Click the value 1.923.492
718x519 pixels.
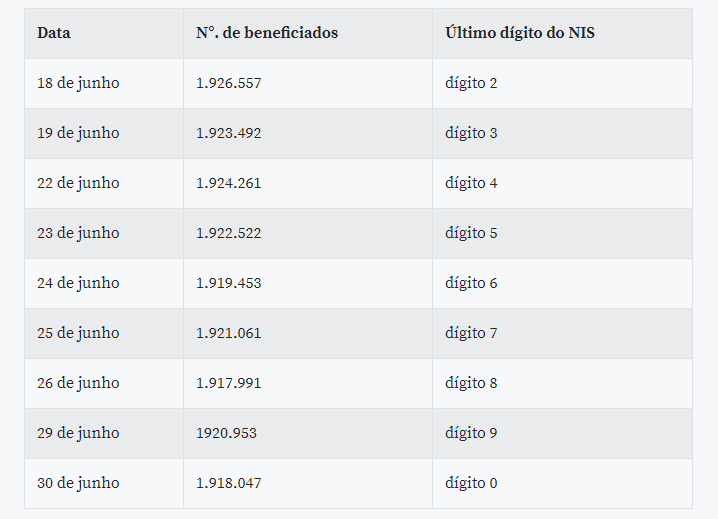point(228,133)
